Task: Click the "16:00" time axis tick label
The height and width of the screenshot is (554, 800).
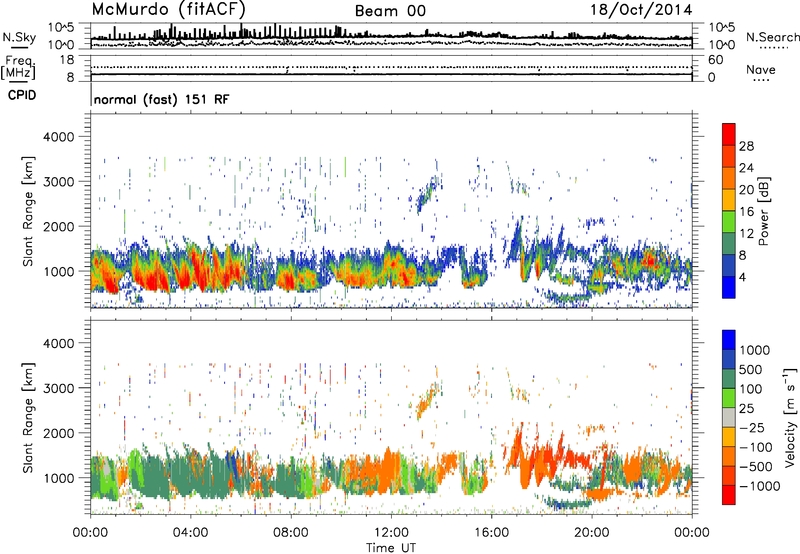Action: [x=491, y=533]
